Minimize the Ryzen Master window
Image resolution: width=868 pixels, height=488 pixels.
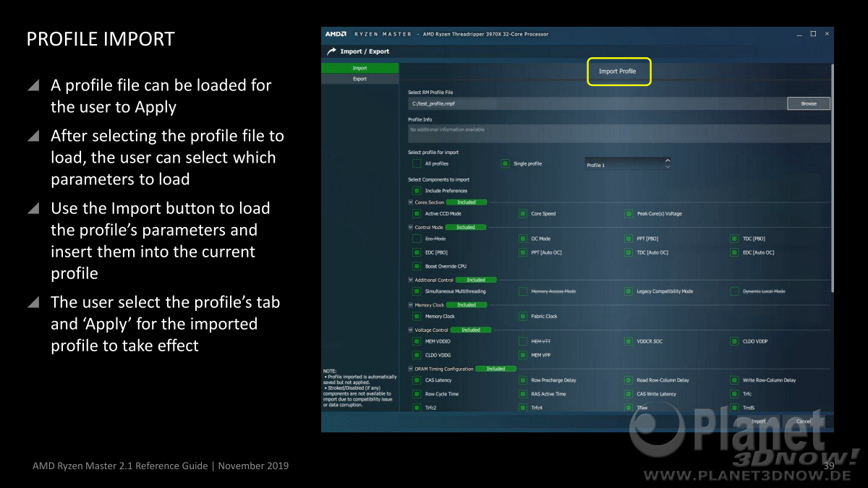[799, 34]
